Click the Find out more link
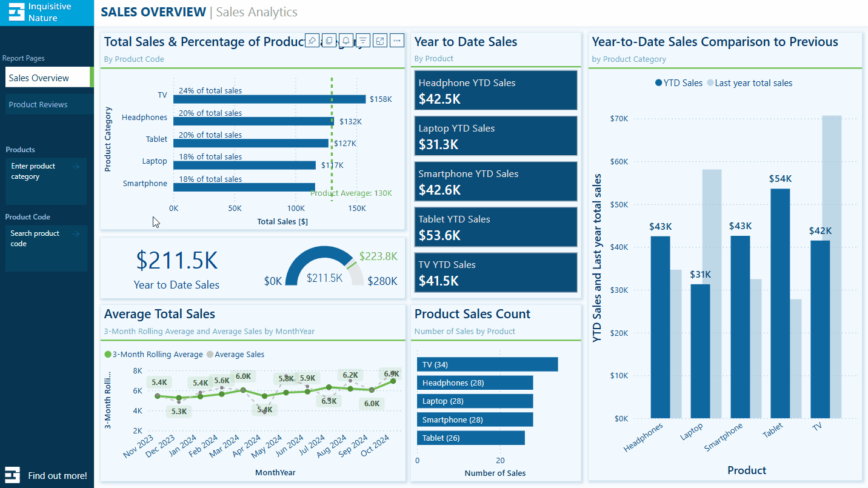Image resolution: width=868 pixels, height=488 pixels. click(x=59, y=475)
